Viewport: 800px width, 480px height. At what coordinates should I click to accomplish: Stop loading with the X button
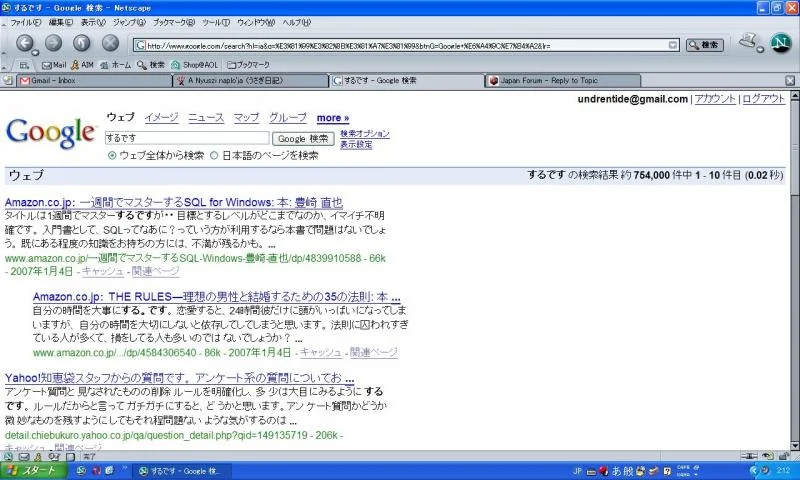point(110,43)
